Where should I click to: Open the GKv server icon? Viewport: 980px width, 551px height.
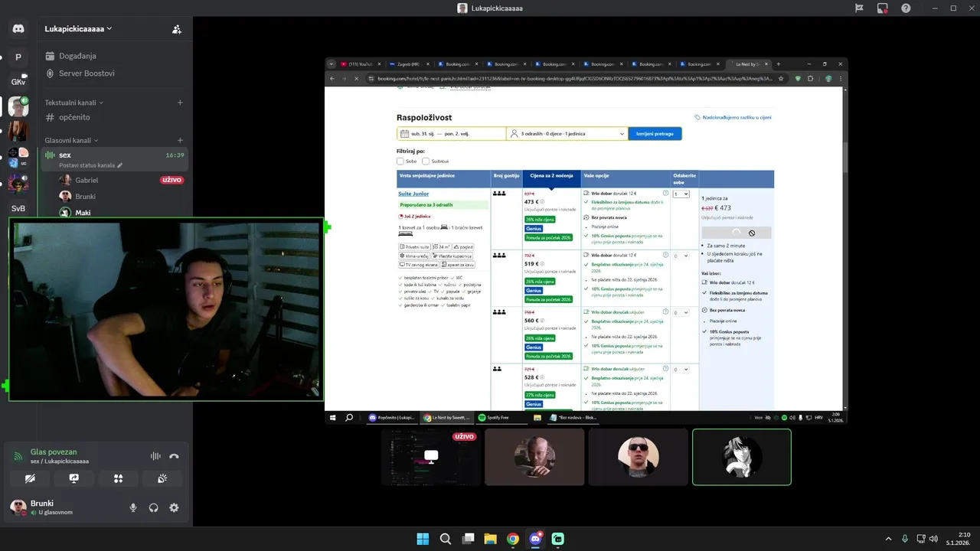(x=18, y=82)
